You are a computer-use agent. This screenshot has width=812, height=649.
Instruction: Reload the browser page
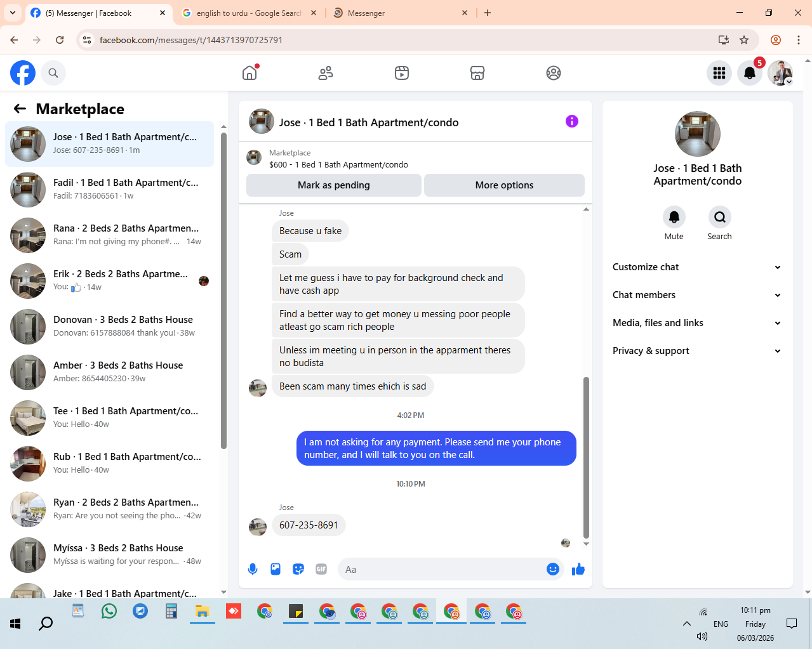(60, 40)
